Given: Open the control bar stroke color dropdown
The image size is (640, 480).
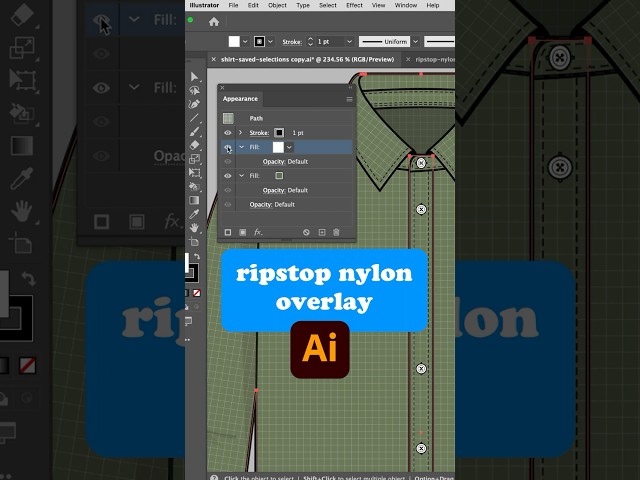Looking at the screenshot, I should point(270,42).
